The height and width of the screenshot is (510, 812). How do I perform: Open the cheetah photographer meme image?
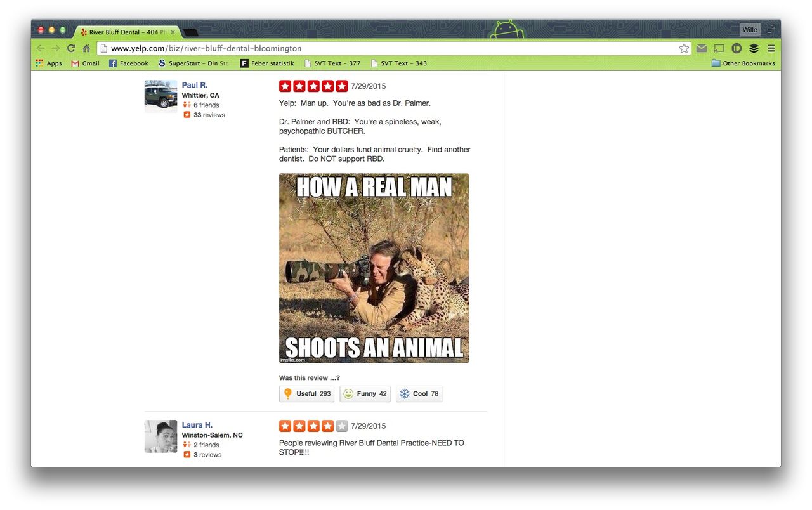374,268
